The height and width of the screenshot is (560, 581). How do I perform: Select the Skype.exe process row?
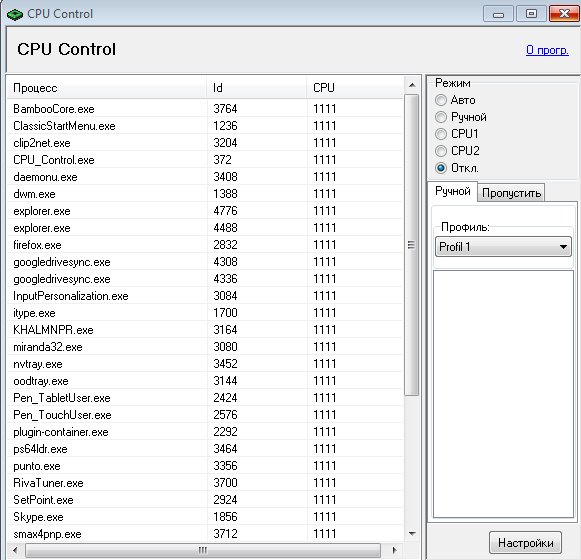point(205,517)
